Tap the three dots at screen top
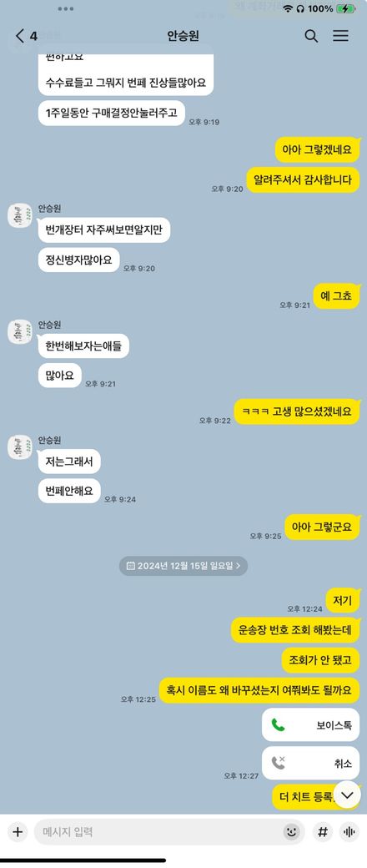The height and width of the screenshot is (868, 367). pyautogui.click(x=66, y=9)
